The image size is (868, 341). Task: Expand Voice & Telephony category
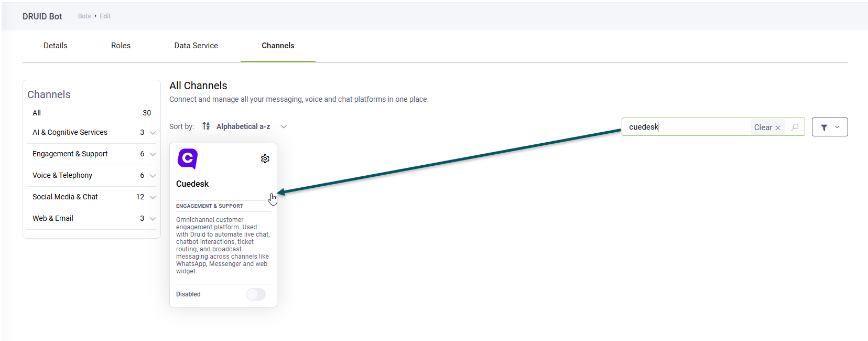click(153, 176)
